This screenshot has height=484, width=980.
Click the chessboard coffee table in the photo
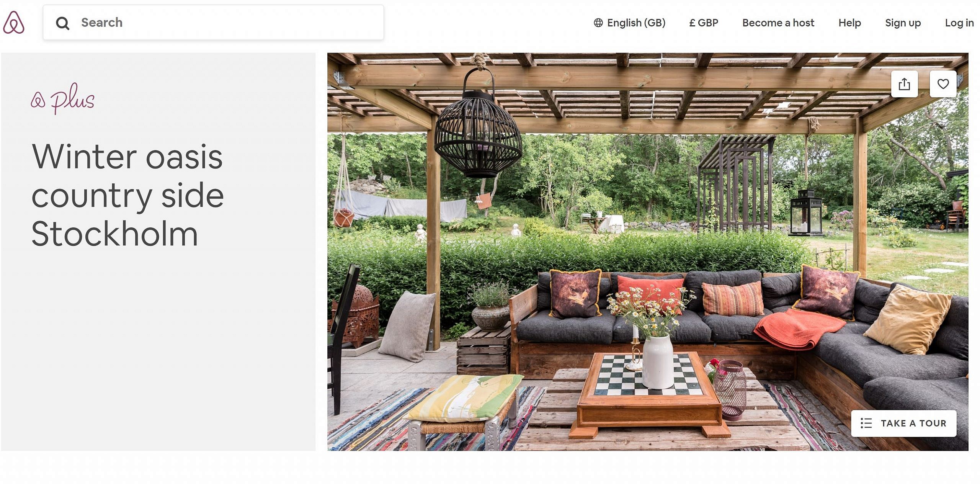(649, 394)
